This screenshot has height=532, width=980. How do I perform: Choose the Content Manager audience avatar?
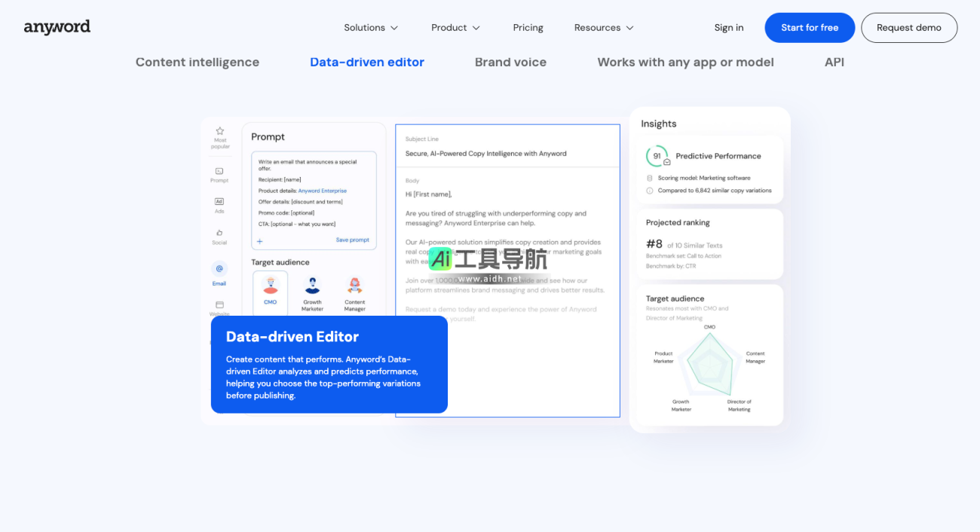[x=354, y=286]
